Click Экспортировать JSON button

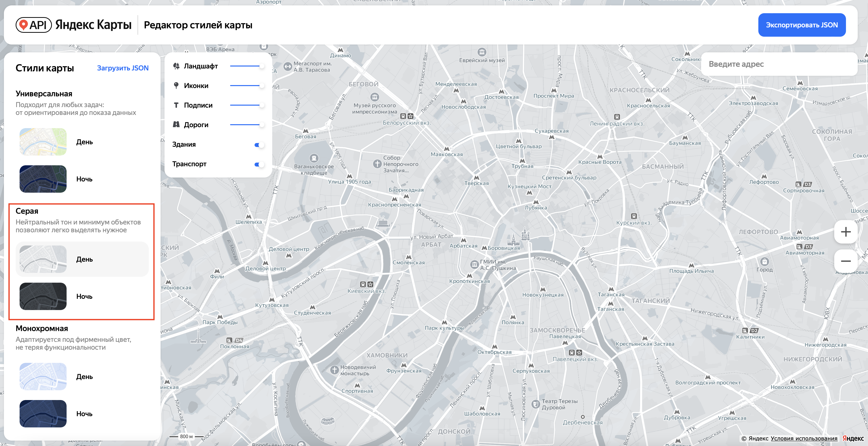(802, 25)
